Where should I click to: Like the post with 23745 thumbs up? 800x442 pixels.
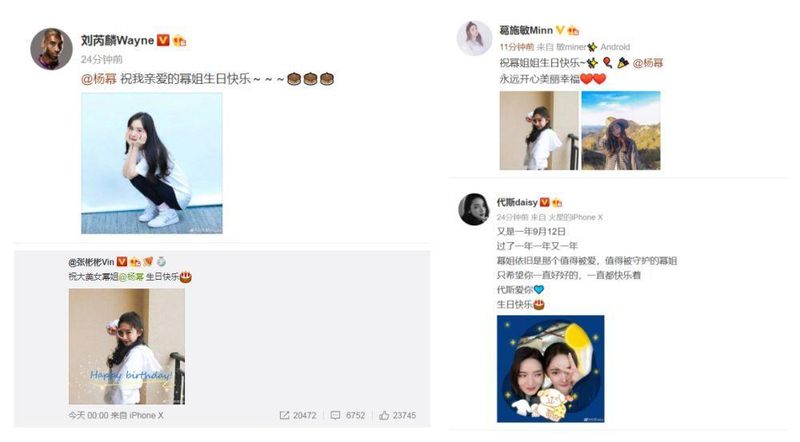click(384, 415)
